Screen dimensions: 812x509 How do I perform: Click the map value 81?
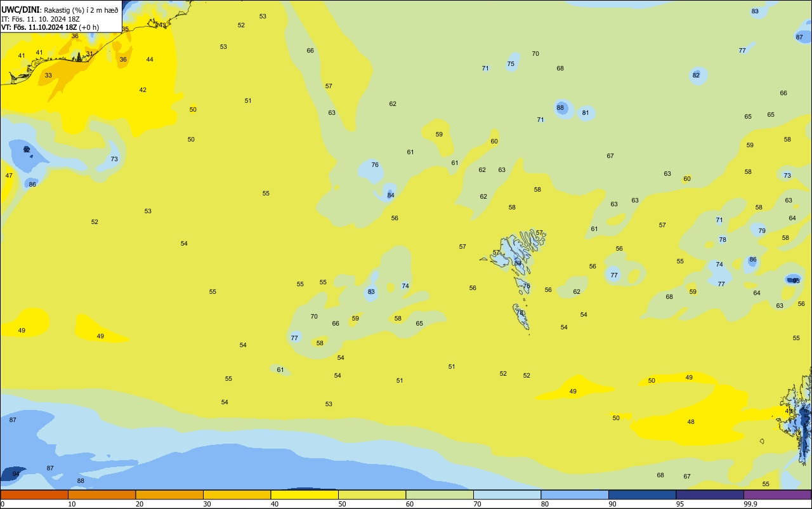pyautogui.click(x=586, y=113)
